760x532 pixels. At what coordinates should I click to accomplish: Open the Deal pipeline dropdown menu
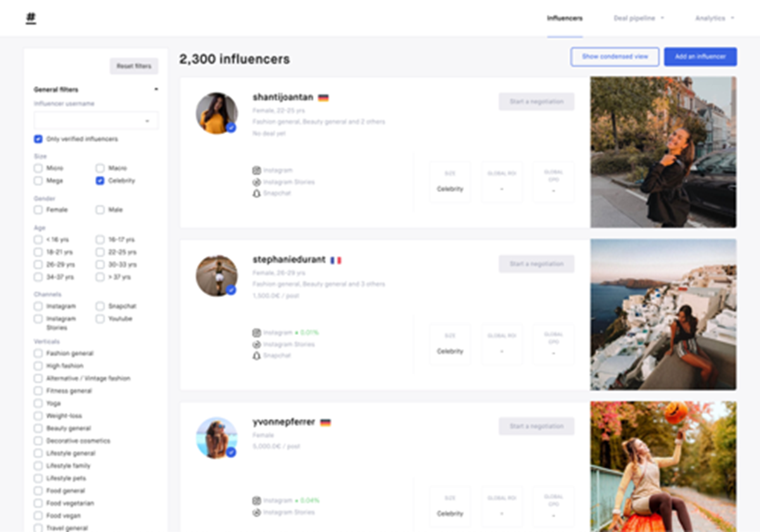[x=639, y=18]
